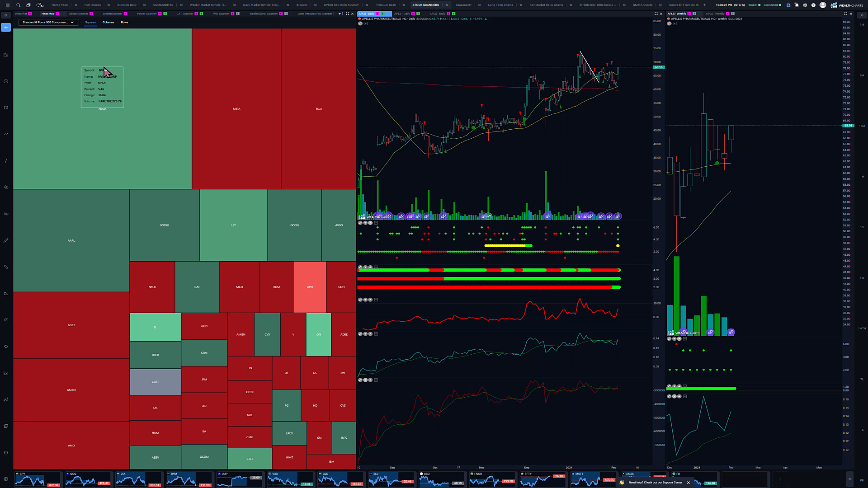Open options menu for HOT Stocks tab
The height and width of the screenshot is (488, 868).
tap(104, 5)
